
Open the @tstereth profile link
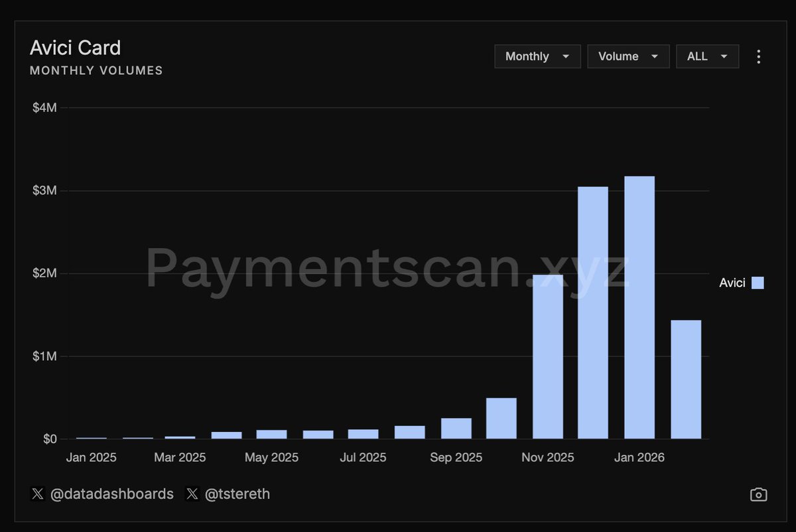tap(237, 494)
